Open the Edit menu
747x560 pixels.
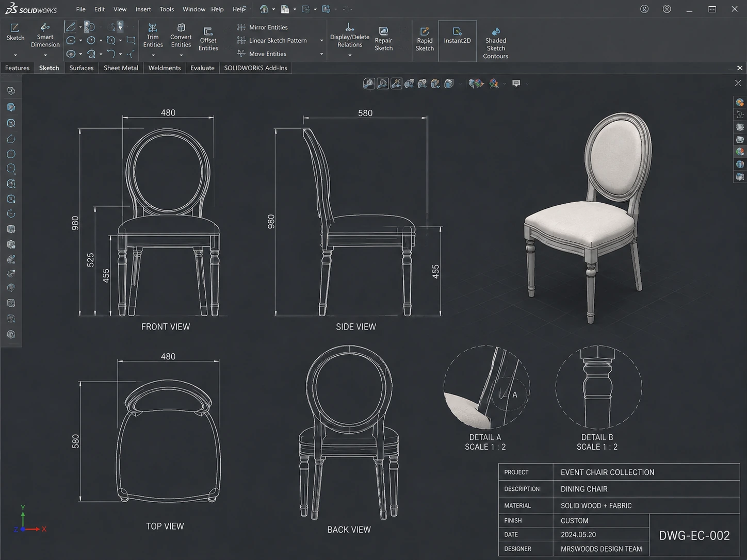(x=100, y=9)
